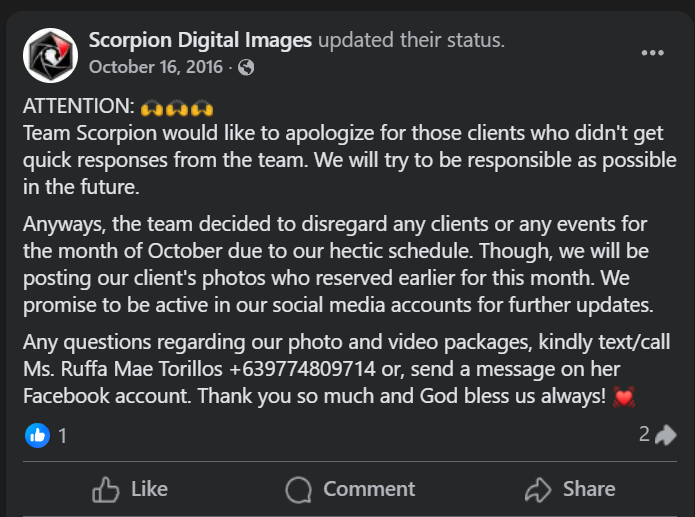Click the small share arrow beside share count

(666, 435)
